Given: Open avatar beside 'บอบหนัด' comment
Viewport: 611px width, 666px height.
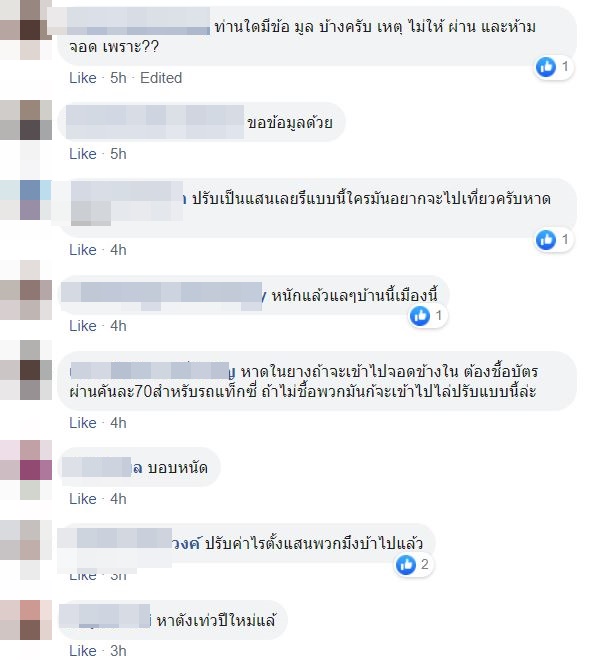Looking at the screenshot, I should click(x=25, y=470).
